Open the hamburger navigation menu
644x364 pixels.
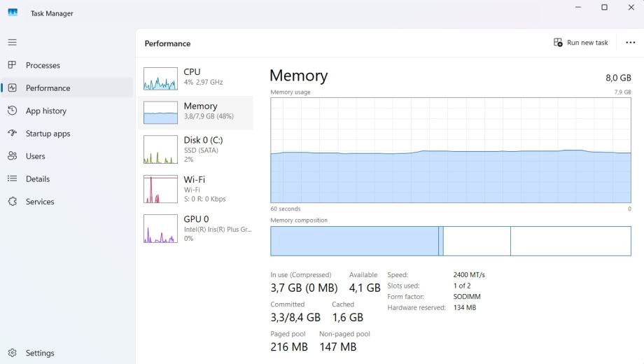(x=12, y=42)
